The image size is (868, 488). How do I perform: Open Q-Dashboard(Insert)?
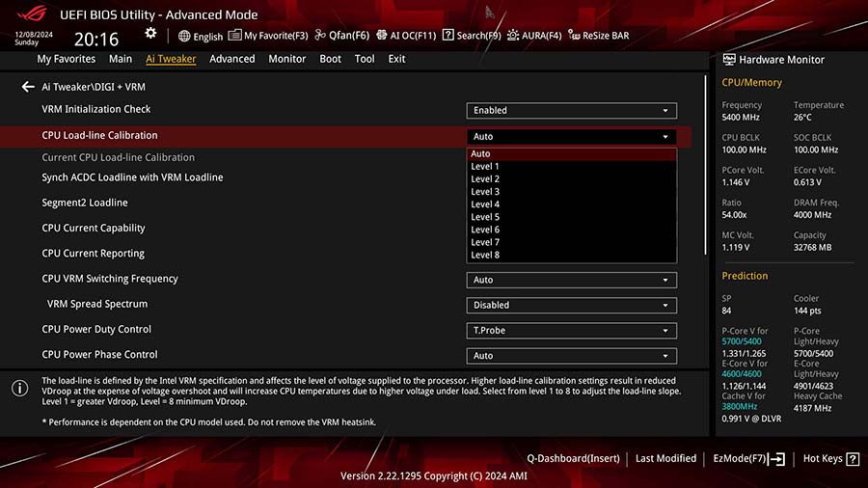pos(573,459)
